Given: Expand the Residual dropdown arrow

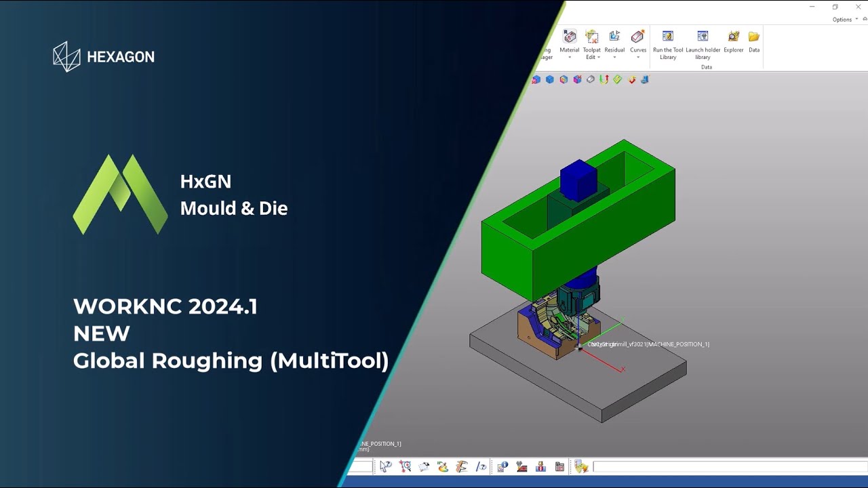Looking at the screenshot, I should (614, 58).
